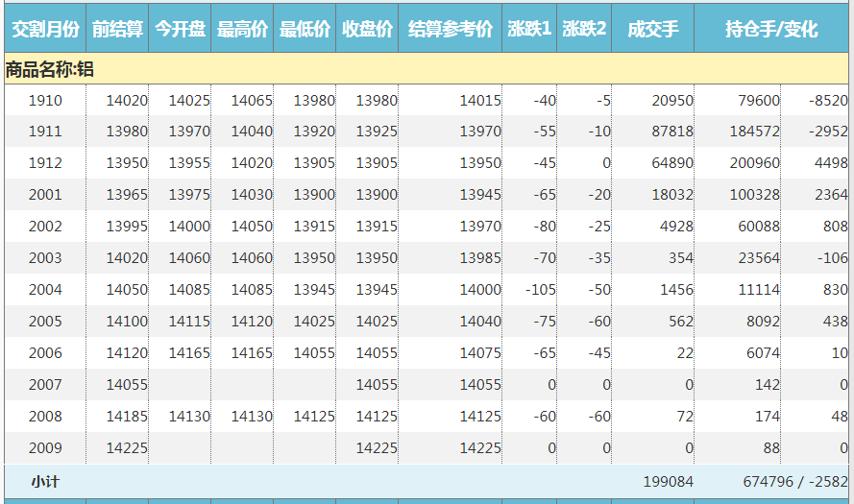Screen dimensions: 854x504
Task: Click the 成交手 column header
Action: click(x=652, y=30)
